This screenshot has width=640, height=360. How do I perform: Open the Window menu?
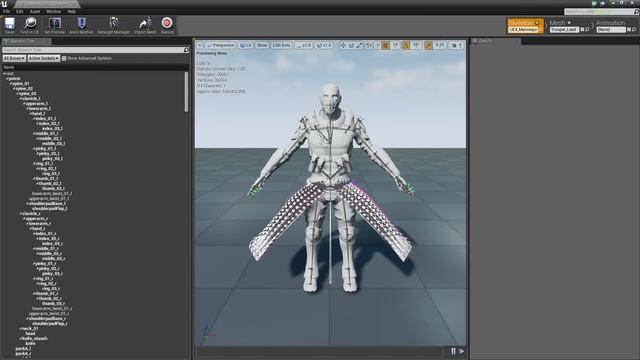click(x=53, y=11)
